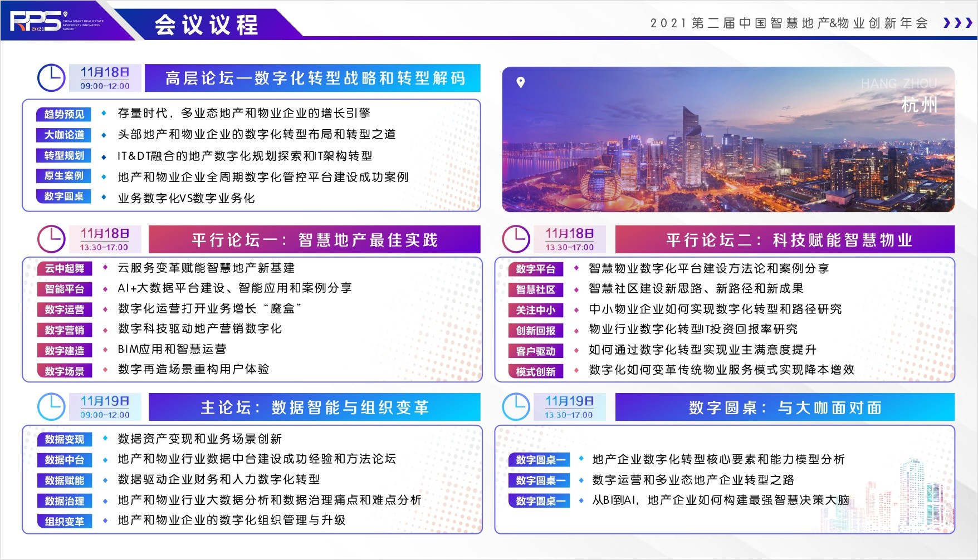This screenshot has width=978, height=560.
Task: Select the 平行论坛二 科技赋能智慧物业 banner
Action: click(784, 240)
